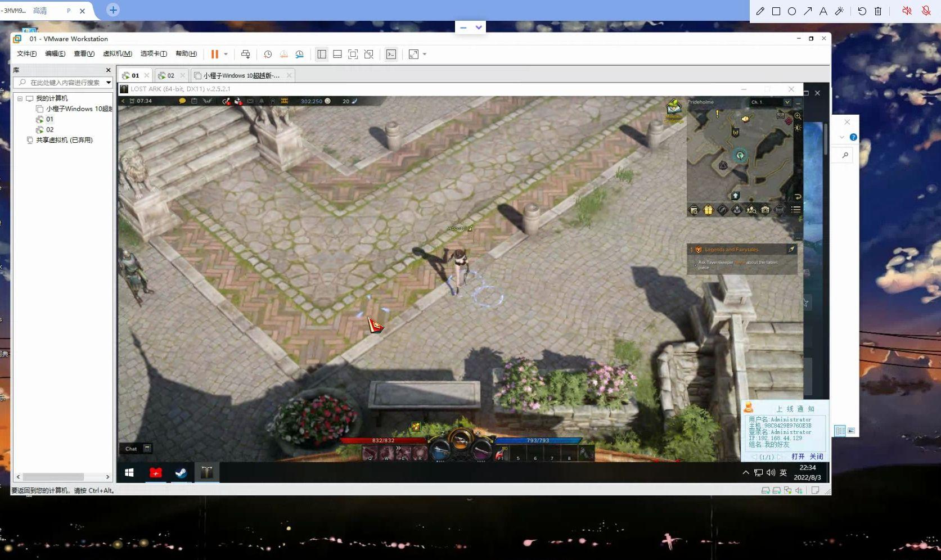This screenshot has width=941, height=560.
Task: Open the gold gift box icon below minimap
Action: click(708, 210)
